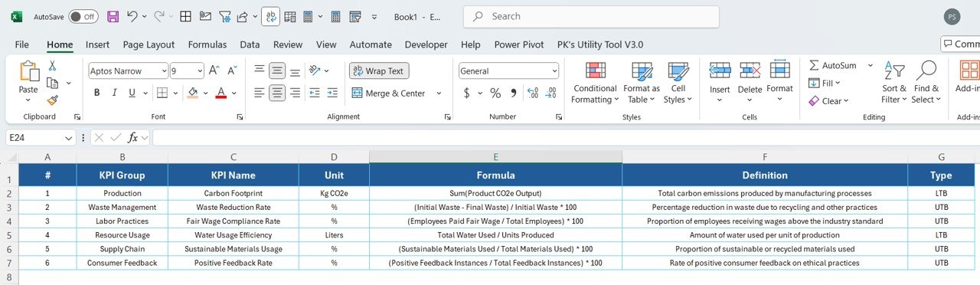Viewport: 980px width, 285px height.
Task: Click the AutoSum button
Action: (x=833, y=65)
